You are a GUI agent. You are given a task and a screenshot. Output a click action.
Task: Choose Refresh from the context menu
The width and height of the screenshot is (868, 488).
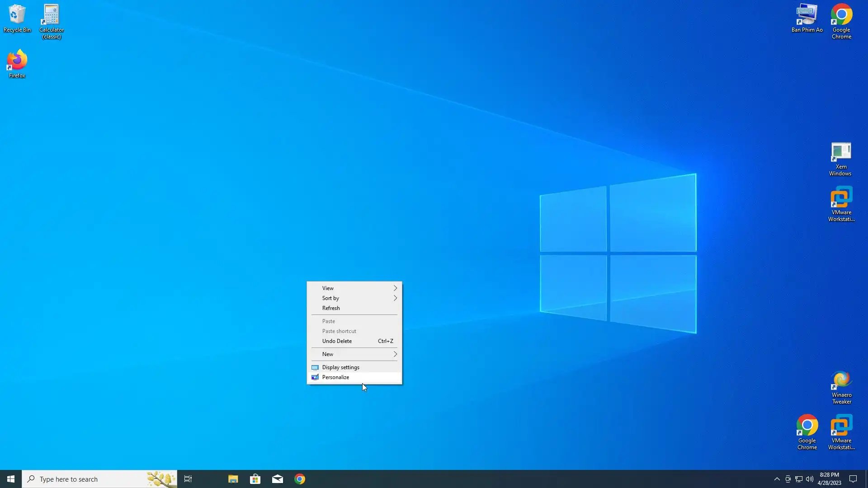pos(331,308)
